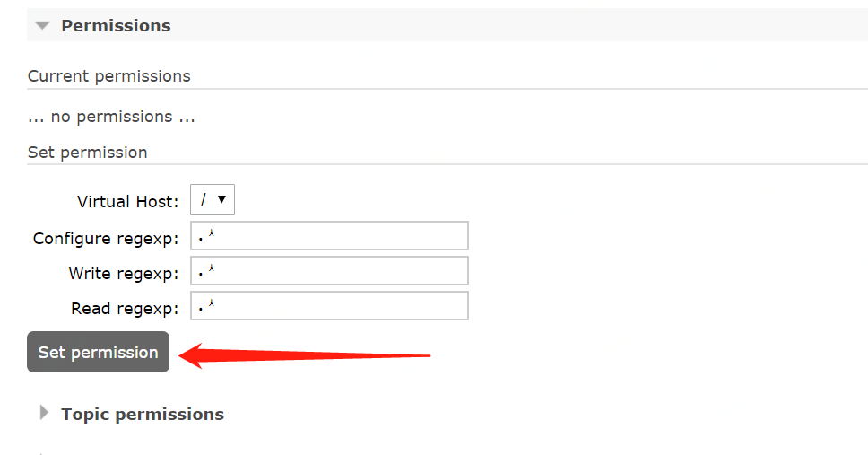
Task: Focus the Read regexp input field
Action: tap(329, 306)
